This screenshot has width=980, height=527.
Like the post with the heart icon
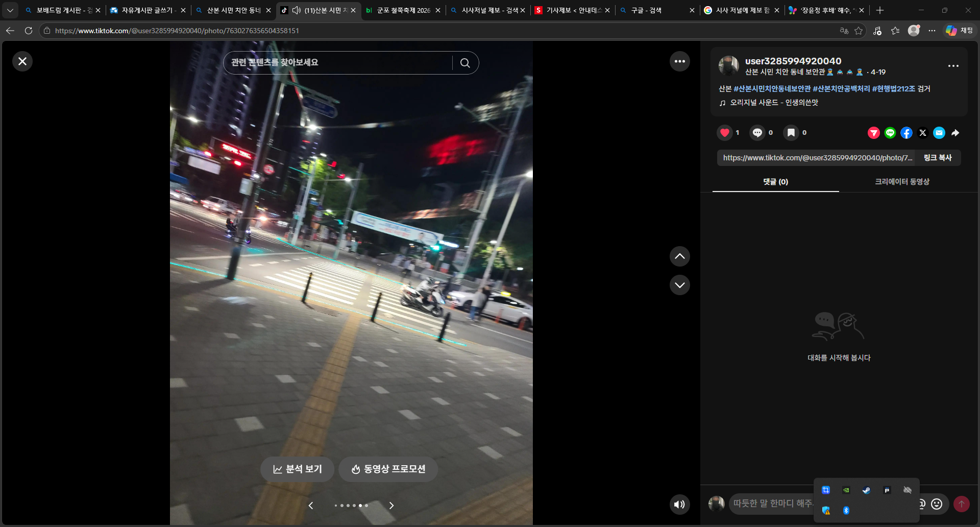[725, 133]
